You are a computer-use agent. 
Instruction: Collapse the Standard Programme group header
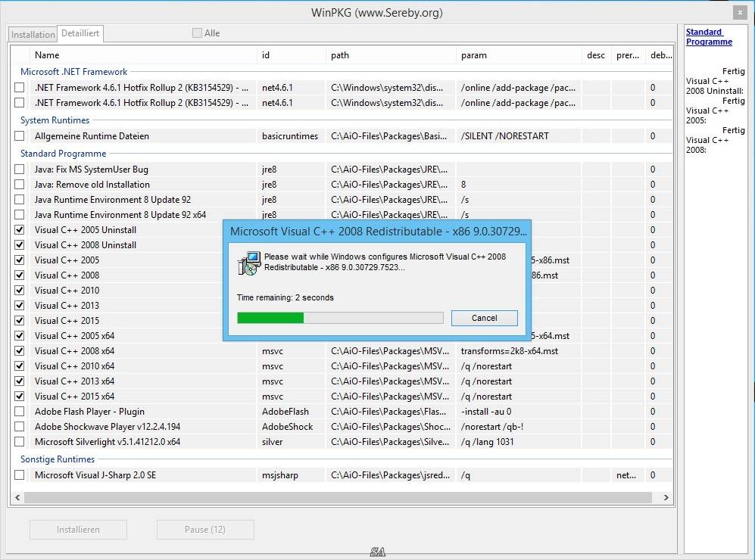pos(63,154)
